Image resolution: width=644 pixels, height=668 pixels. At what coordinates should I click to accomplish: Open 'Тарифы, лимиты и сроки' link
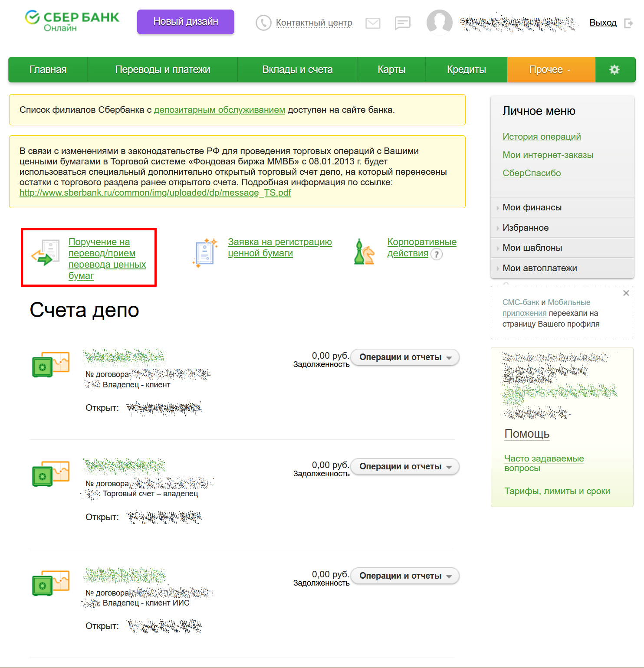557,491
